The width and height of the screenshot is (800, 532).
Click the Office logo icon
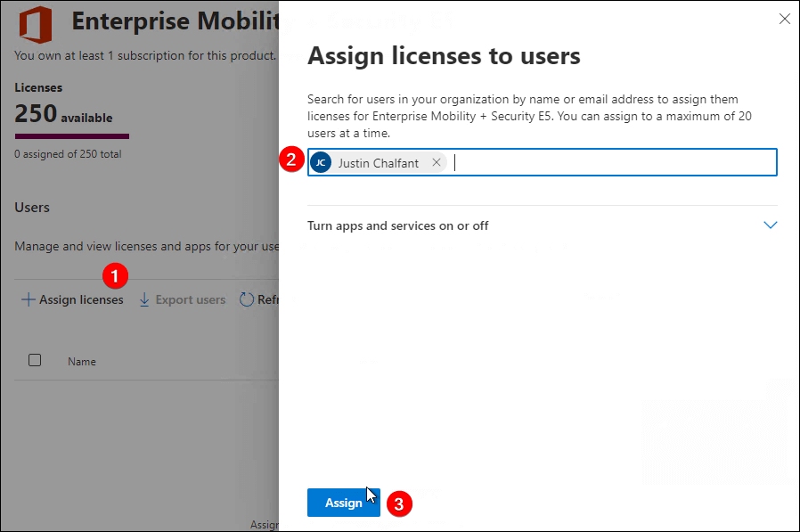[x=36, y=25]
